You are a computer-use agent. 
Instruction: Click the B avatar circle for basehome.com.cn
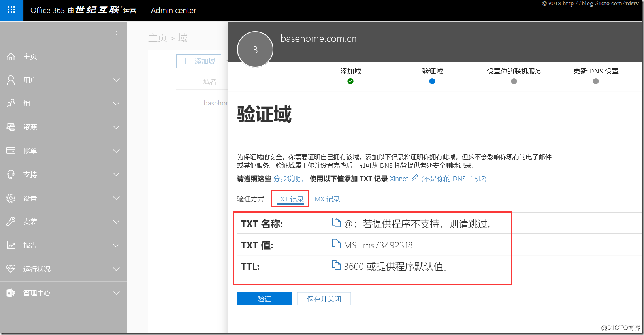(255, 49)
